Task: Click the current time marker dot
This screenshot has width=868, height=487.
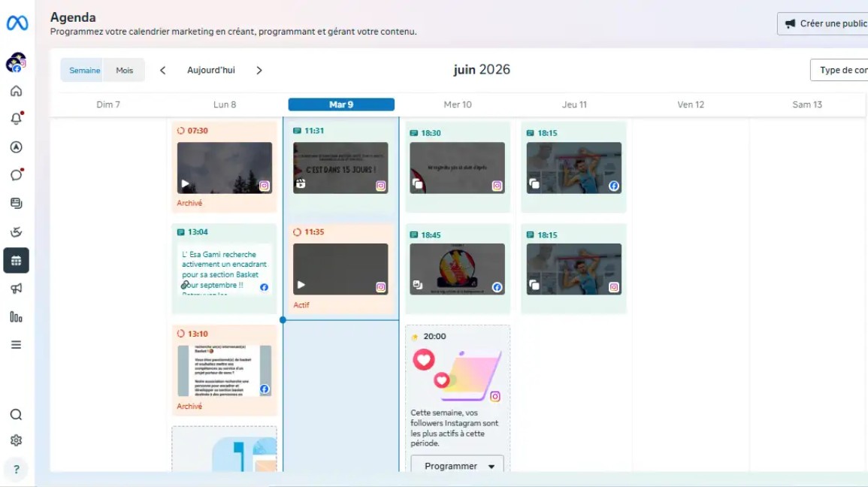Action: click(x=283, y=320)
